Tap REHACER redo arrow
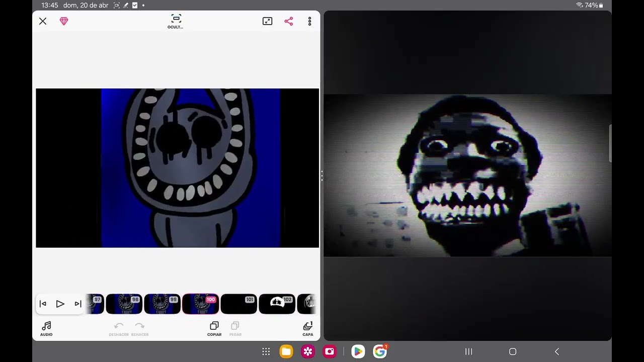Viewport: 644px width, 362px height. click(x=140, y=329)
